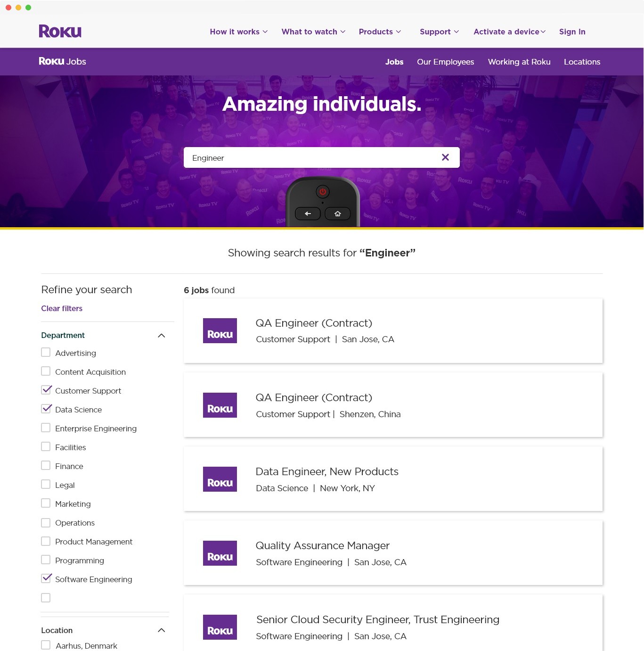Collapse the Department filter section
Screen dimensions: 644x651
161,336
